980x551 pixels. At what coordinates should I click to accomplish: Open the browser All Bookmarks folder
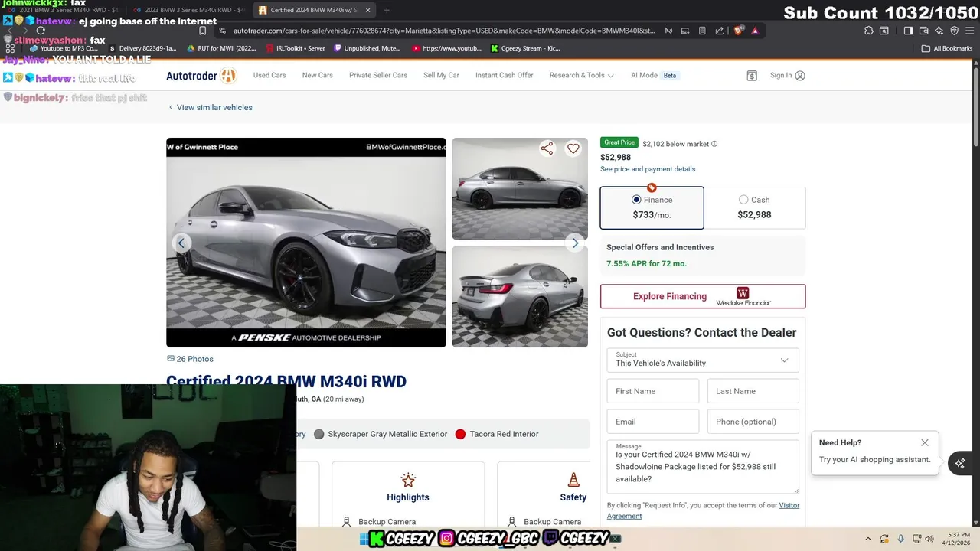tap(947, 48)
